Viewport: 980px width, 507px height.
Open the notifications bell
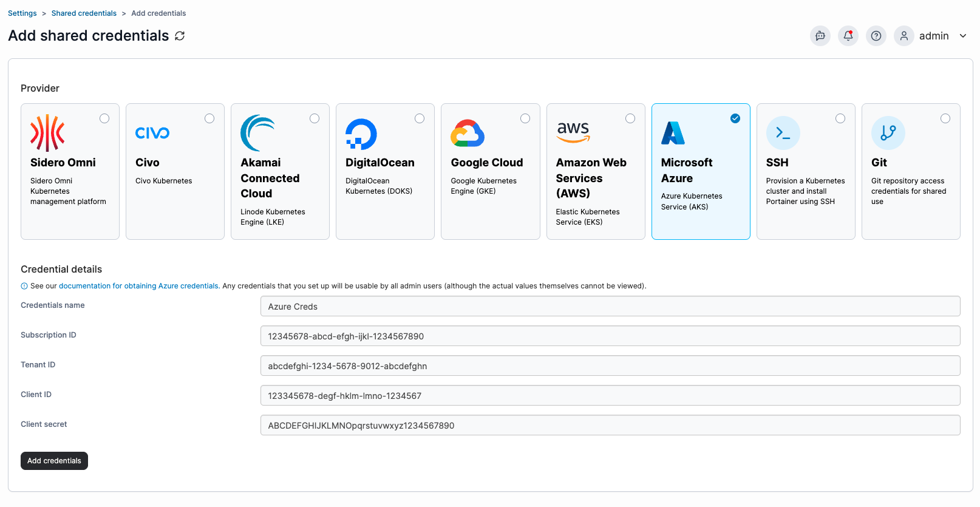pos(848,36)
